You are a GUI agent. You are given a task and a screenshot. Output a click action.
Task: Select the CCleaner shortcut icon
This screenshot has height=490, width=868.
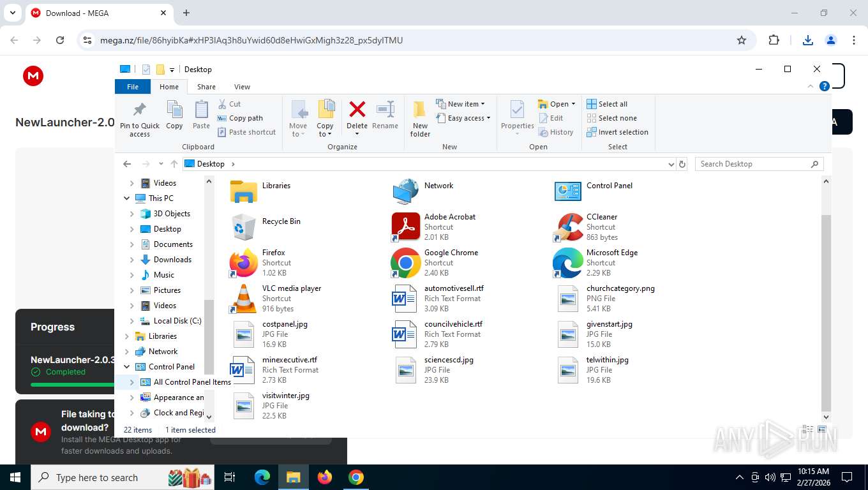(569, 228)
